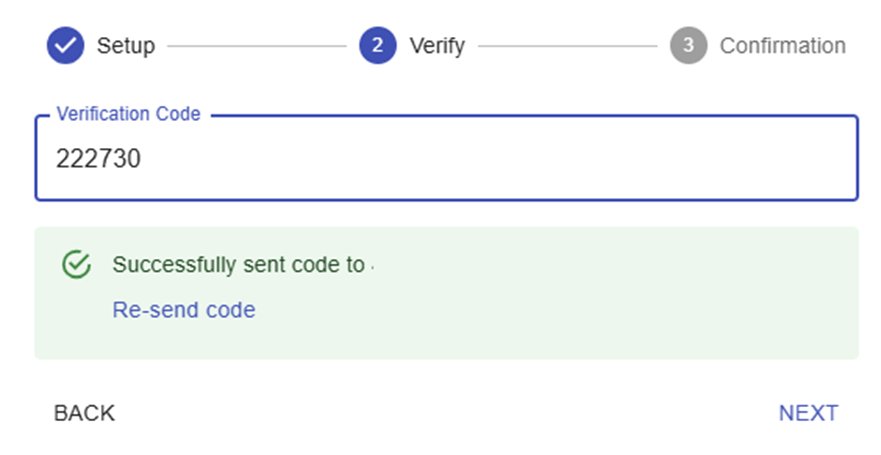Click the step 2 number circle

[x=378, y=46]
